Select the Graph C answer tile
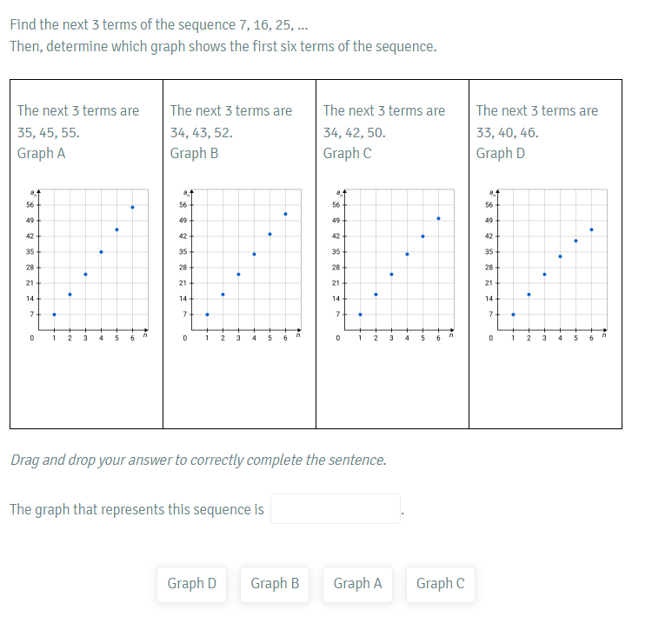Viewport: 672px width, 623px height. (x=441, y=585)
